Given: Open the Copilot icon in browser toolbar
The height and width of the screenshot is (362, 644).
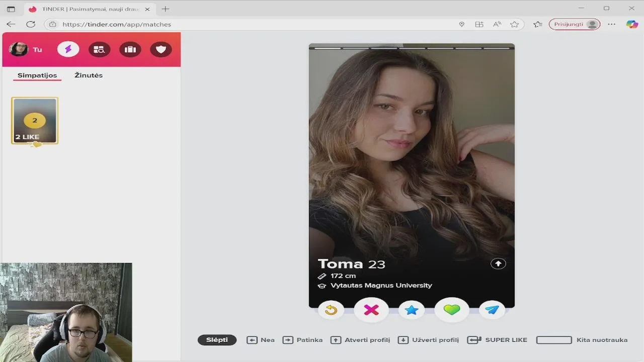Looking at the screenshot, I should 632,24.
